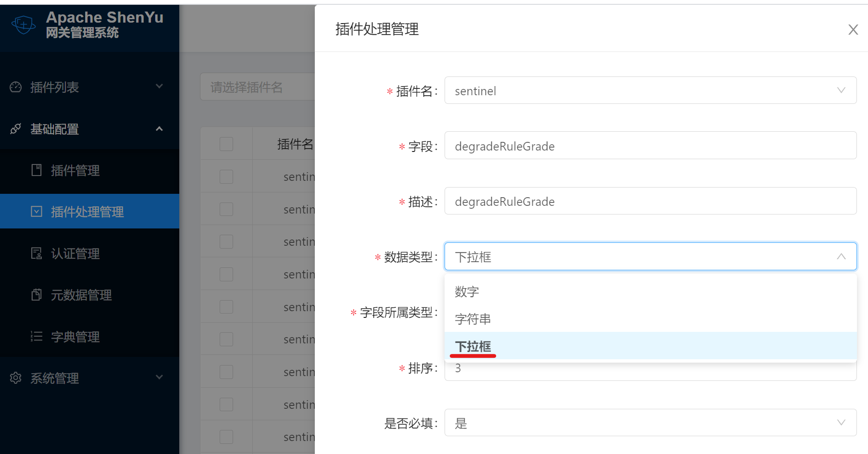
Task: Click the clipboard icon beside 元数据管理
Action: (37, 295)
